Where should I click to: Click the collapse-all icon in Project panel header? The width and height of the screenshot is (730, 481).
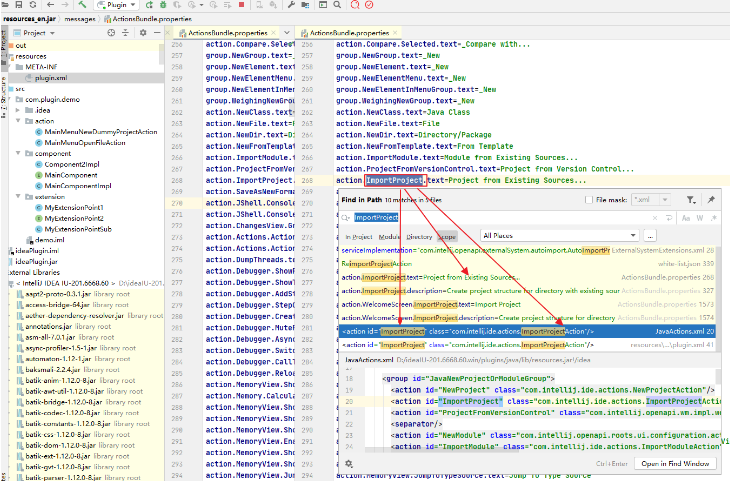125,33
